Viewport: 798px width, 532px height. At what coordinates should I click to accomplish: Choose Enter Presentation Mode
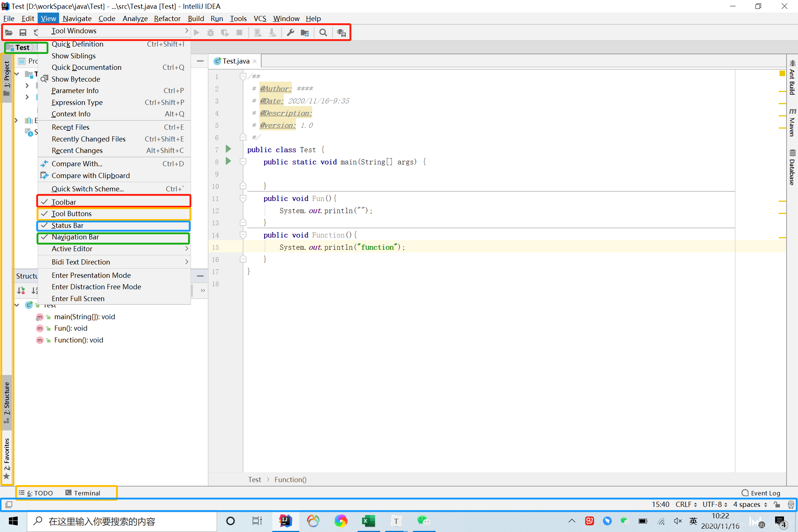pyautogui.click(x=115, y=275)
